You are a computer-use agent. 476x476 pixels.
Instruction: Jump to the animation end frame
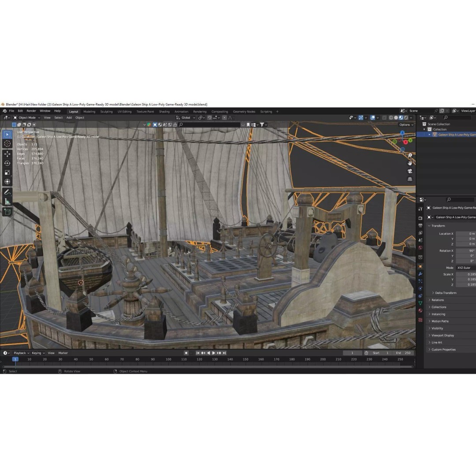pyautogui.click(x=224, y=353)
